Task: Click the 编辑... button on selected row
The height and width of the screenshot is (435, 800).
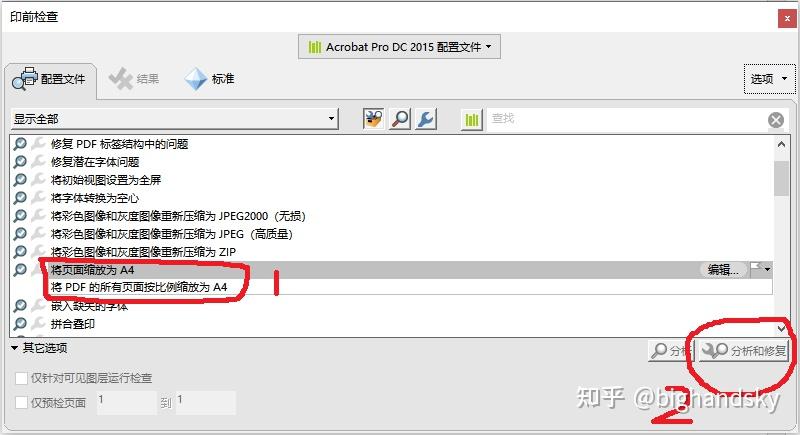Action: pos(723,269)
